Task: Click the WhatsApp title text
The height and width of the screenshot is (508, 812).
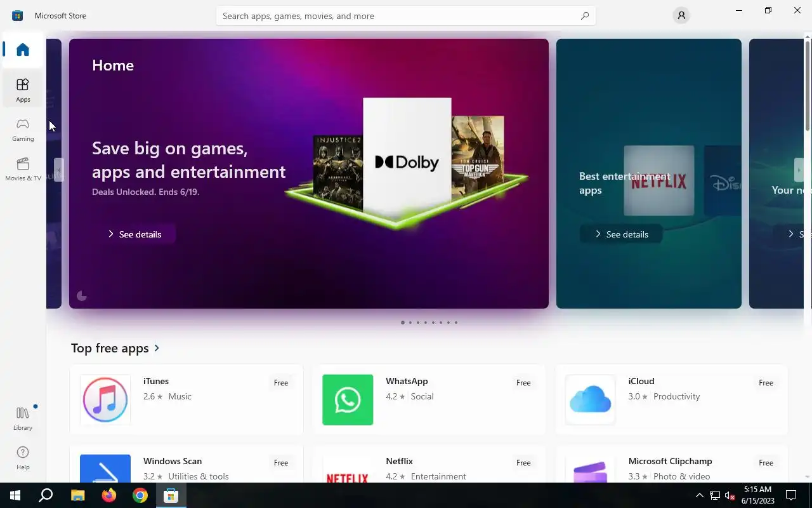Action: click(407, 381)
